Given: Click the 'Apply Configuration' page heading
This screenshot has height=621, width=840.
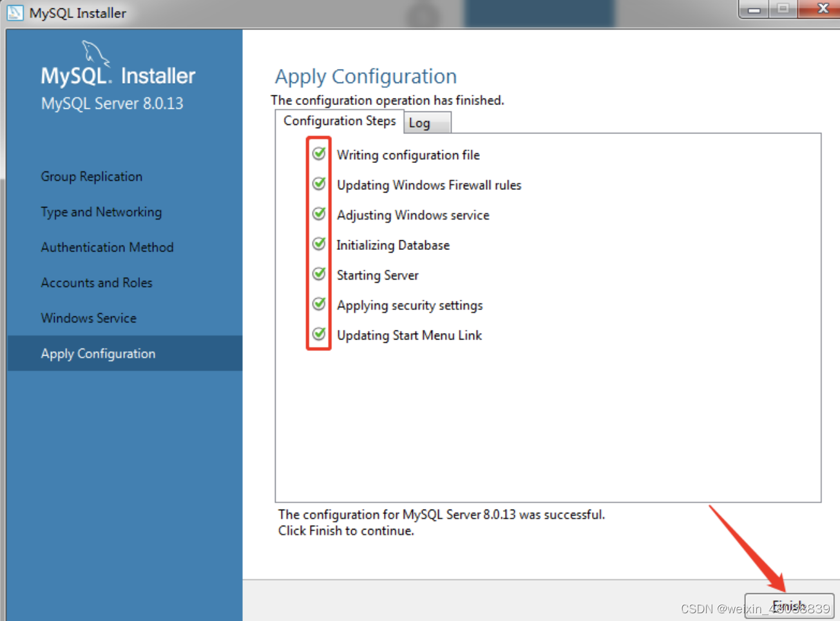Looking at the screenshot, I should pos(366,77).
